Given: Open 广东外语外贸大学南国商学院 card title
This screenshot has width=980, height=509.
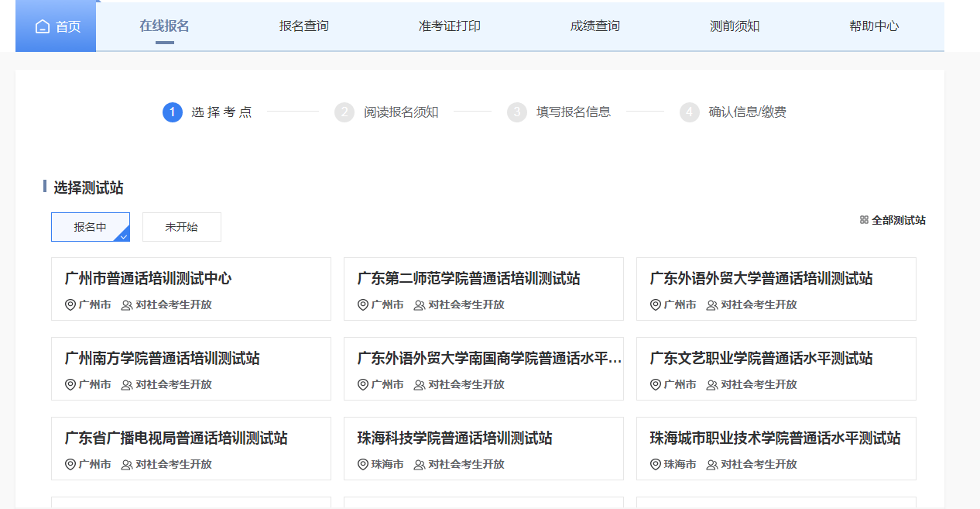Looking at the screenshot, I should click(x=489, y=359).
